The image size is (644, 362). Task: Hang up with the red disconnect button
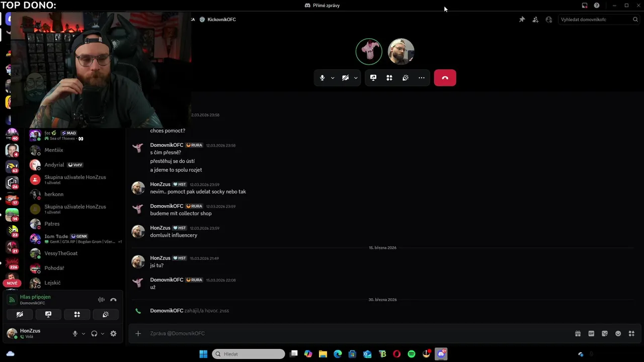coord(445,78)
